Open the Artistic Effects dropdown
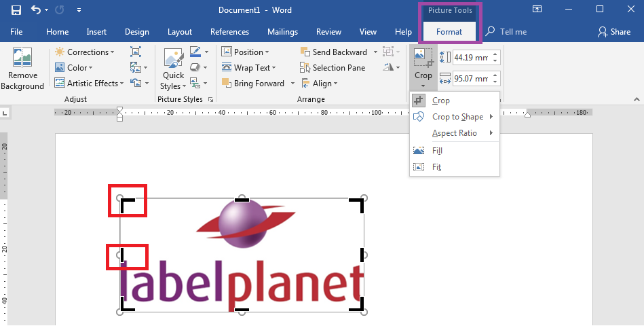The image size is (644, 326). pyautogui.click(x=90, y=84)
